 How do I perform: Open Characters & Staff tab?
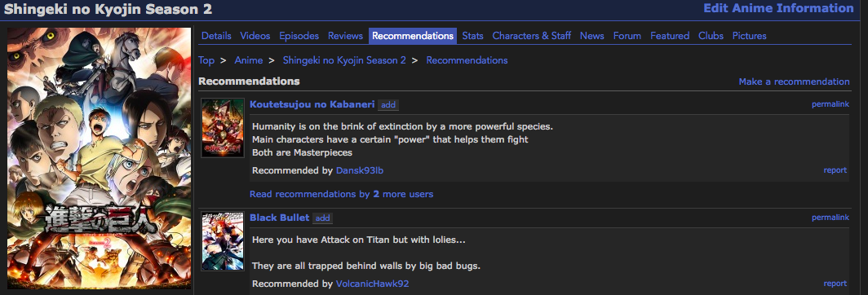[531, 36]
